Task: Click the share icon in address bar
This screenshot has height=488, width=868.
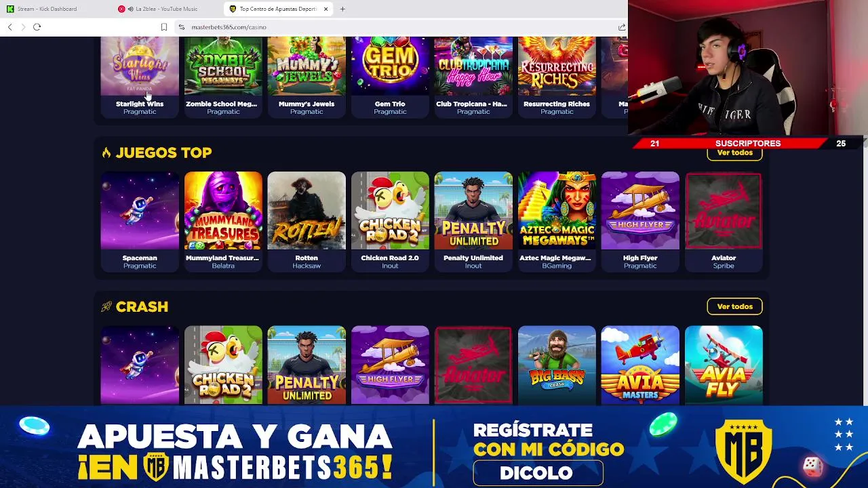Action: (621, 27)
